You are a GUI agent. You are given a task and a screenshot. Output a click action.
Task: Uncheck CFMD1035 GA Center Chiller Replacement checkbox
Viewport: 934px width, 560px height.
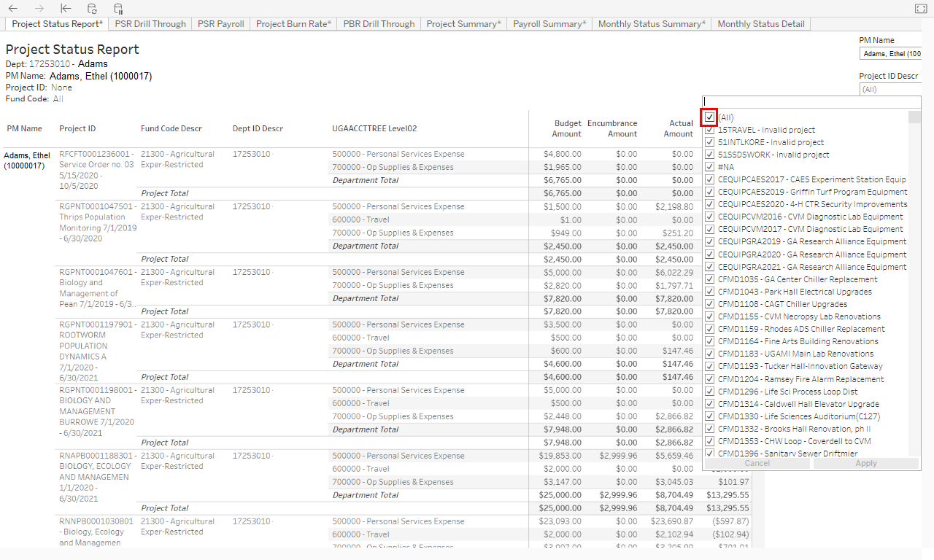tap(709, 279)
